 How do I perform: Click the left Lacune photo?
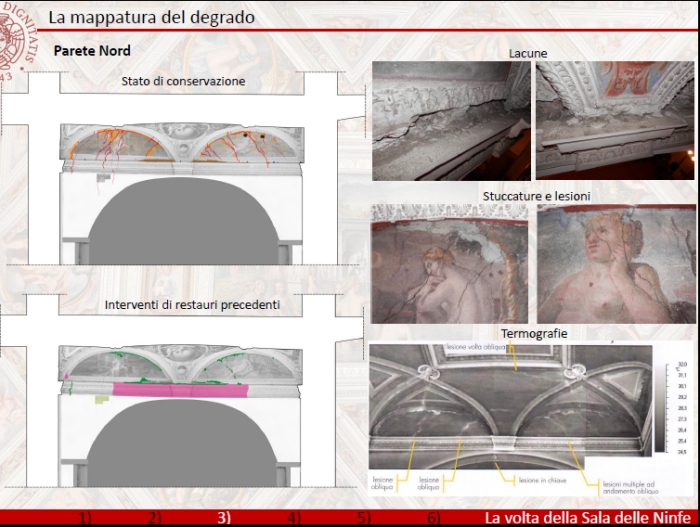(x=451, y=121)
